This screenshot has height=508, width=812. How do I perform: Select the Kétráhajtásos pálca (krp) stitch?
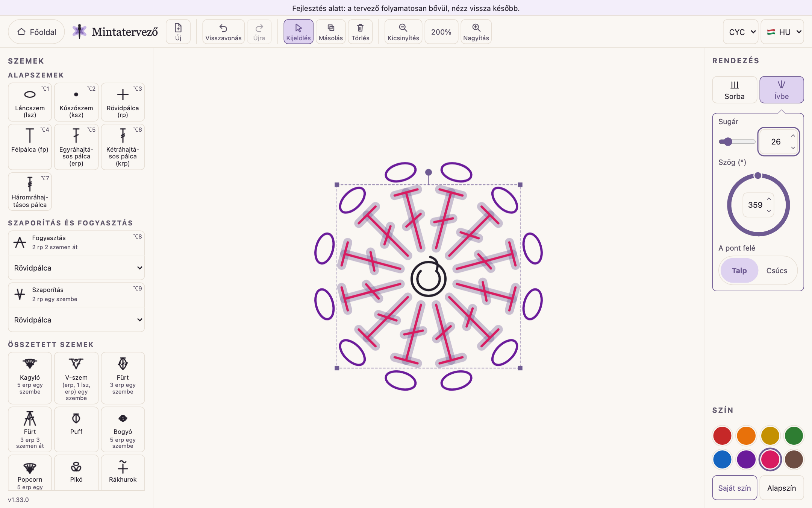[x=123, y=147]
